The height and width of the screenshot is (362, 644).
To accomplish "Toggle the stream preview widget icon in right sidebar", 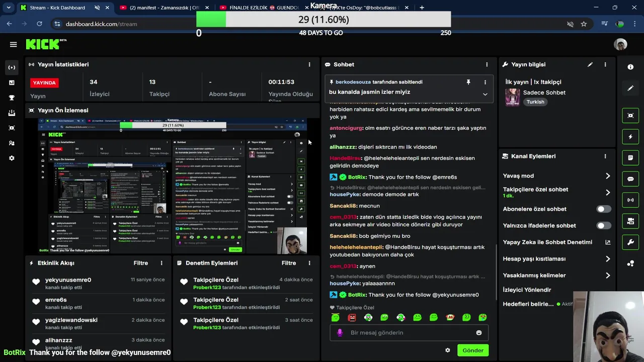I will [x=630, y=116].
